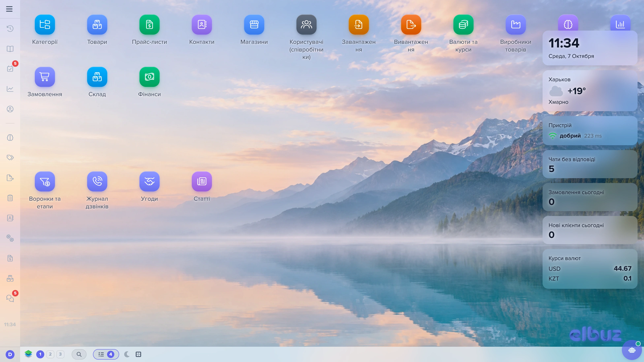Open the Прайс-листи app icon

[x=150, y=25]
